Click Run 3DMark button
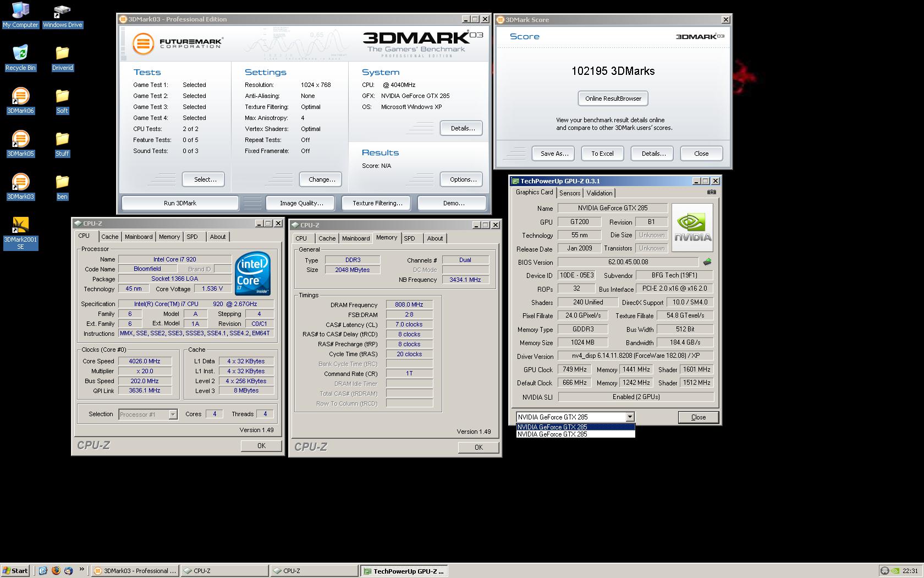 pyautogui.click(x=180, y=203)
